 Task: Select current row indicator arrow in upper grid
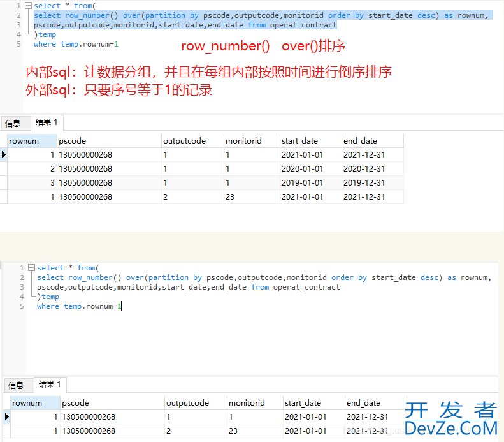[x=4, y=155]
